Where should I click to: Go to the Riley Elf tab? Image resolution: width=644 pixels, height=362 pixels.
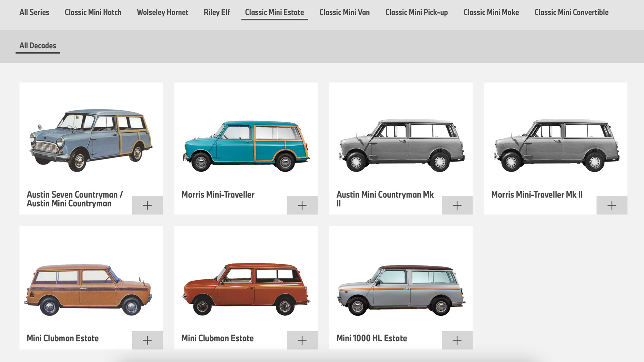tap(217, 12)
